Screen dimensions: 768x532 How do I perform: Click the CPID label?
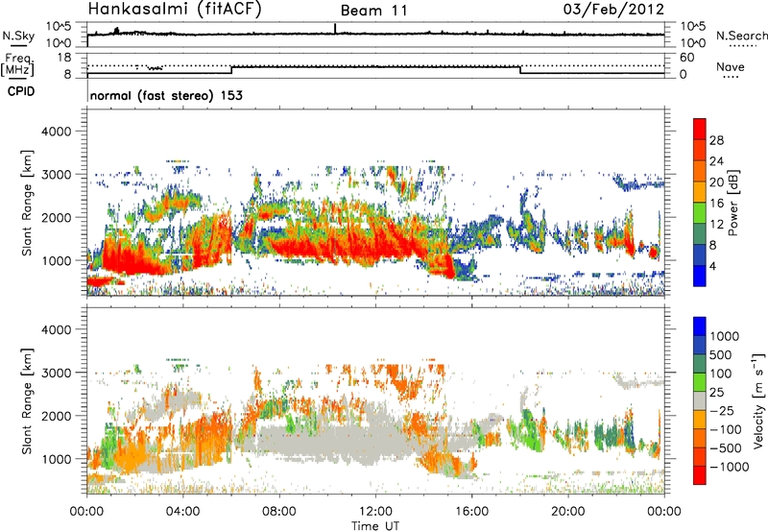(21, 91)
